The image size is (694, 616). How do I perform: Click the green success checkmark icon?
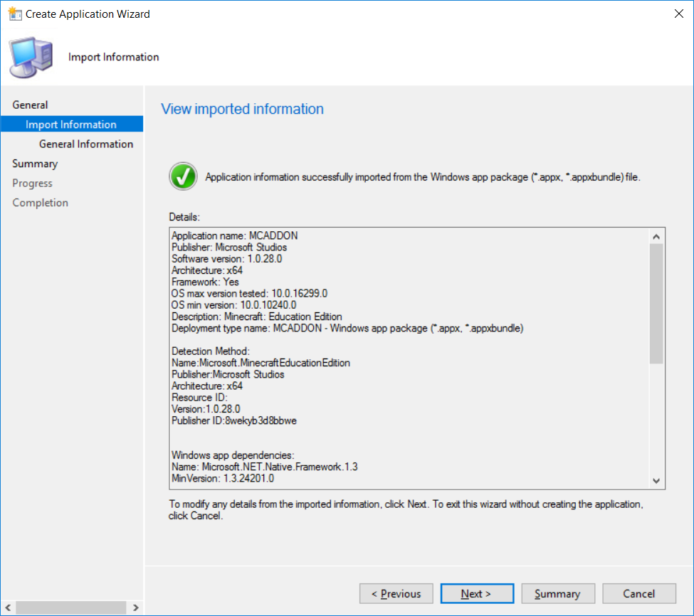click(183, 176)
